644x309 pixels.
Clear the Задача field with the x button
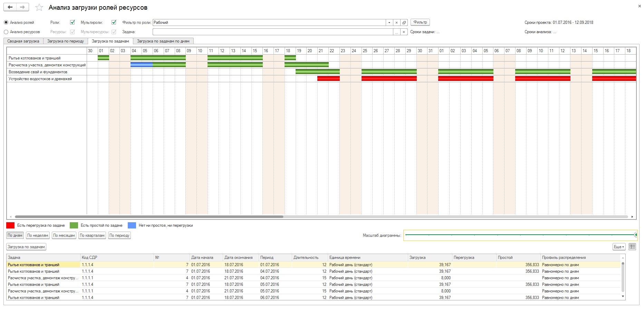click(x=404, y=32)
